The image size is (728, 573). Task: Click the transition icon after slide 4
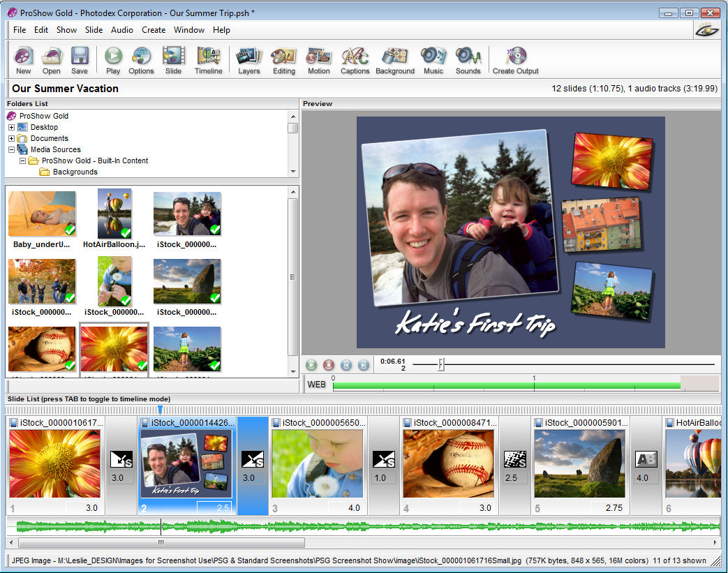515,459
